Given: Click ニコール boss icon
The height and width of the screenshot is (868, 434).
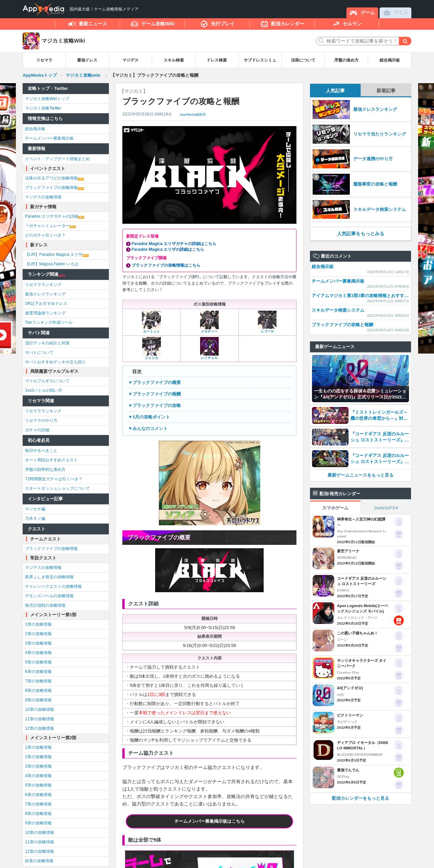Looking at the screenshot, I should (x=267, y=320).
